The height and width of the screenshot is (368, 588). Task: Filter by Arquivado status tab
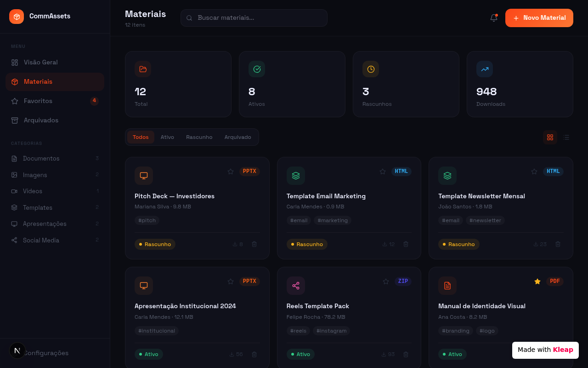(x=238, y=137)
